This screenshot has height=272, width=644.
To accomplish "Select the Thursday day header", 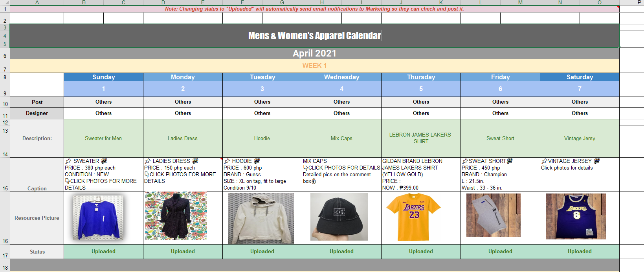I will pyautogui.click(x=421, y=77).
